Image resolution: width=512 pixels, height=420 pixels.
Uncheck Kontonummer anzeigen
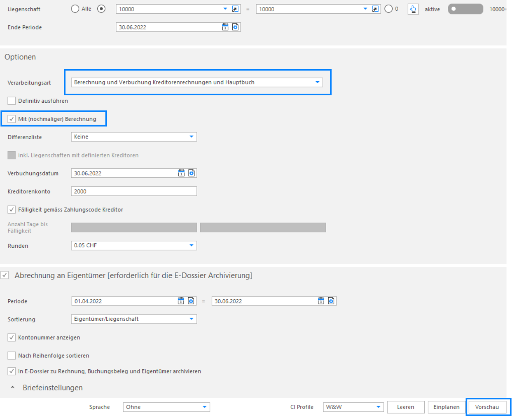click(12, 337)
